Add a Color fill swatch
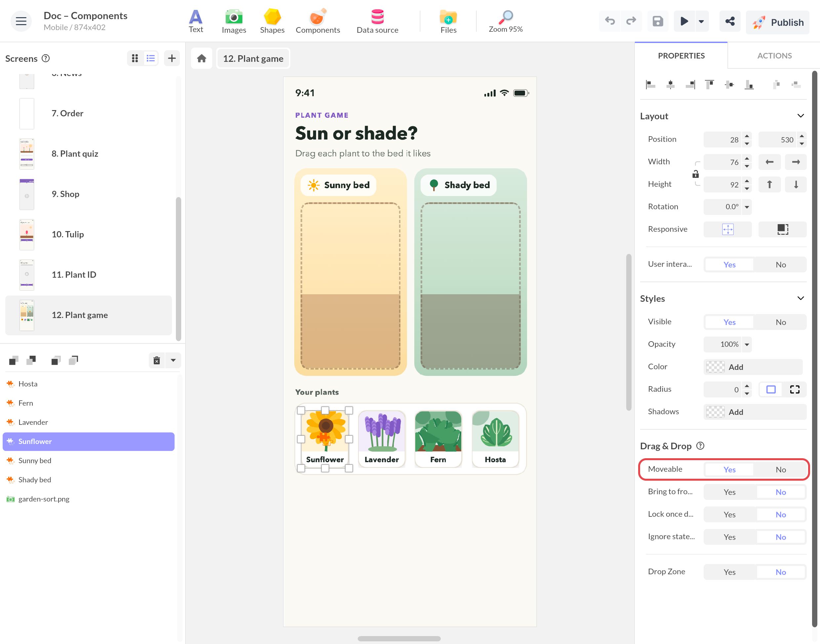Screen dimensions: 820x644 point(715,367)
